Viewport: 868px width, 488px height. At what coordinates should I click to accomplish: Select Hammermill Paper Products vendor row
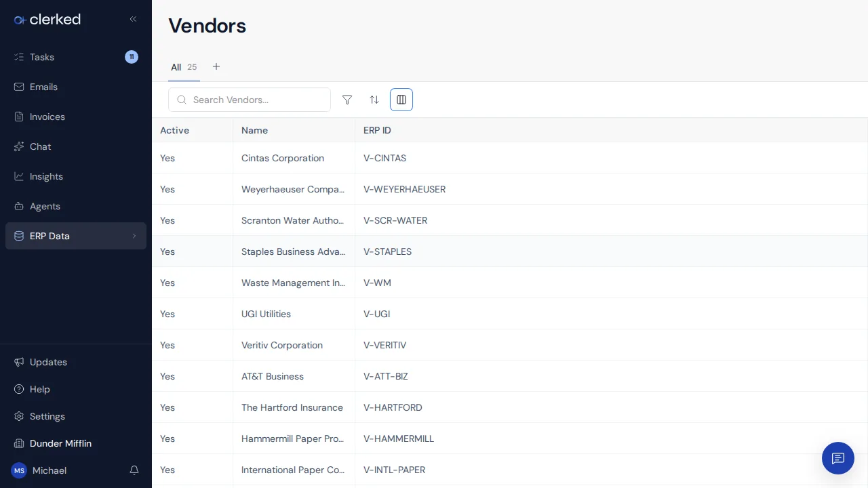tap(510, 439)
